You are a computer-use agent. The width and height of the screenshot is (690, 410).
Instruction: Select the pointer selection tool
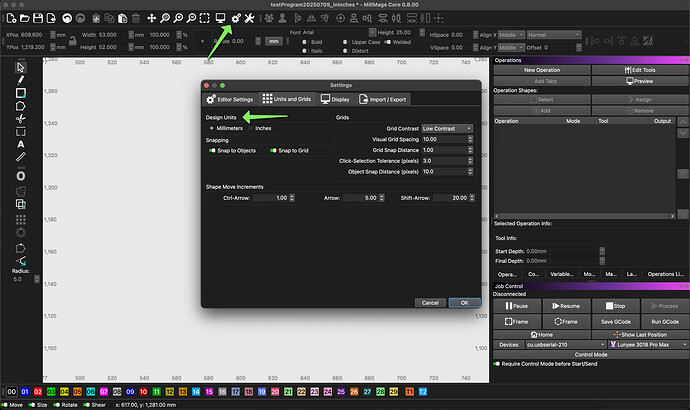[21, 66]
